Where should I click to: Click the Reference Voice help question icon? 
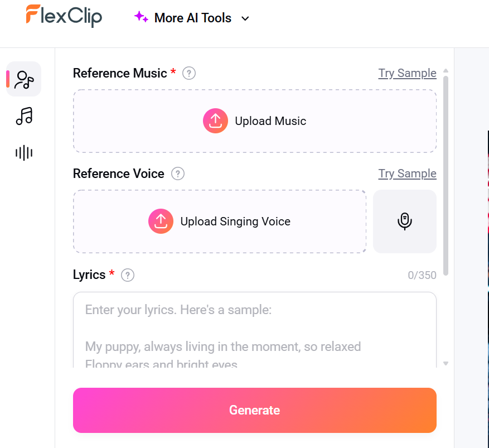pos(178,174)
